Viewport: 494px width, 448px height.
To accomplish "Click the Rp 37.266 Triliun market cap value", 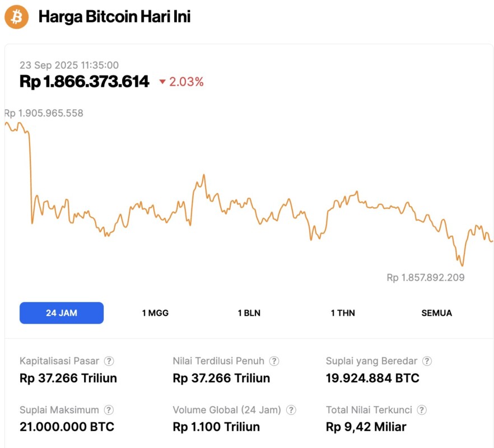I will click(x=68, y=378).
